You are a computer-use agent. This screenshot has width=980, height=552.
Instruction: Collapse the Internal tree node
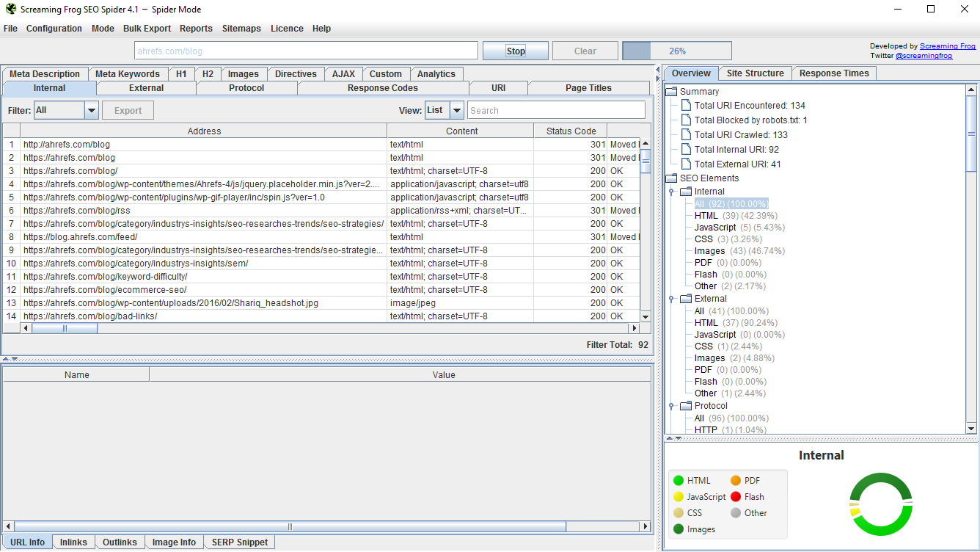coord(671,192)
